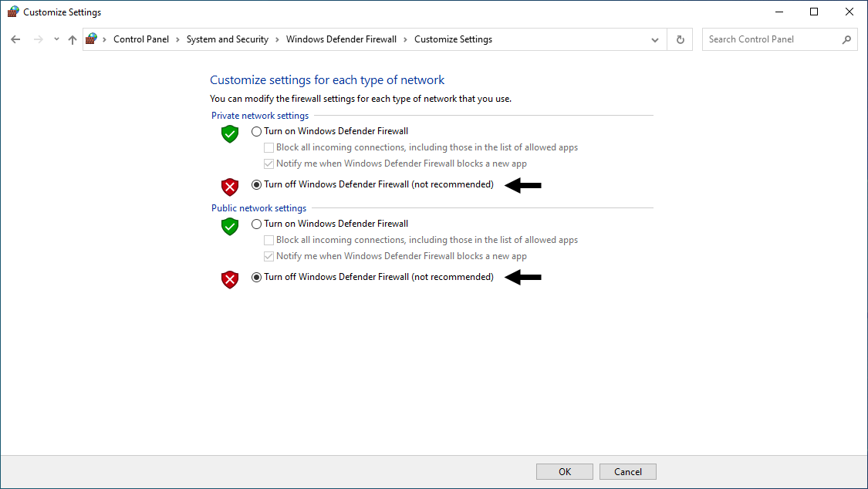This screenshot has width=868, height=489.
Task: Click the Windows Defender Firewall breadcrumb
Action: (341, 39)
